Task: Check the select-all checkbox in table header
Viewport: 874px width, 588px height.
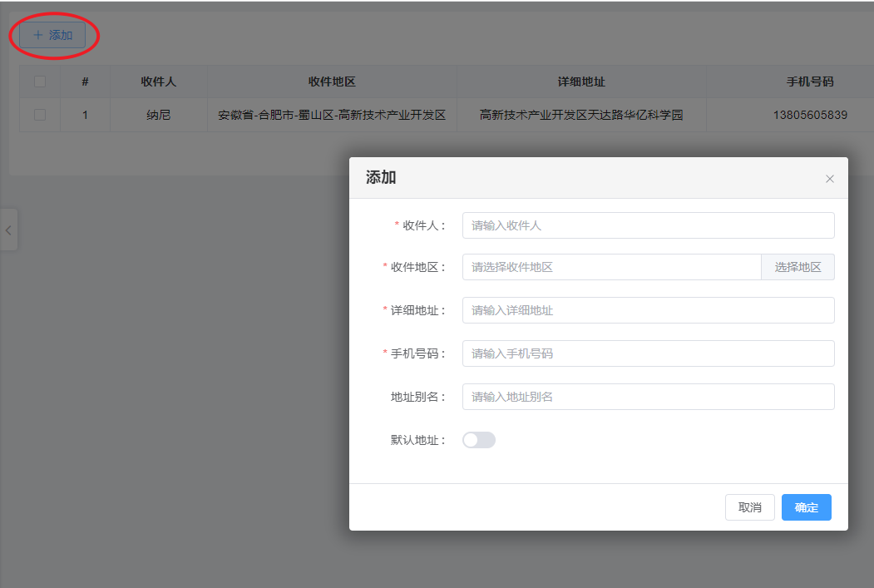Action: coord(40,82)
